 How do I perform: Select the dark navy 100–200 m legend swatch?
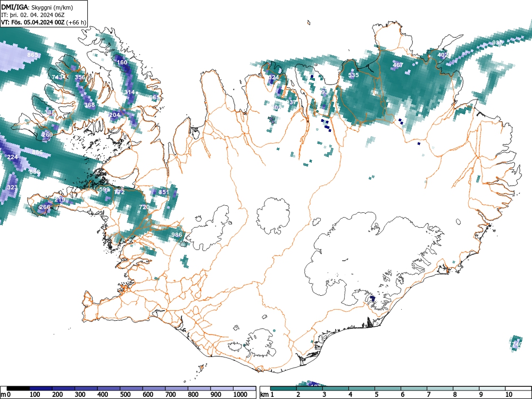(41, 388)
